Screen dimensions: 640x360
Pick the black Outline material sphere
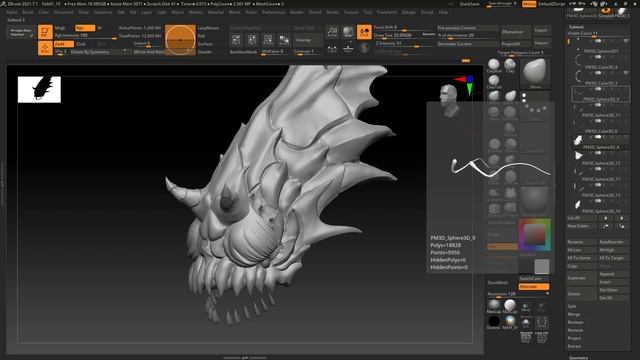pos(494,321)
